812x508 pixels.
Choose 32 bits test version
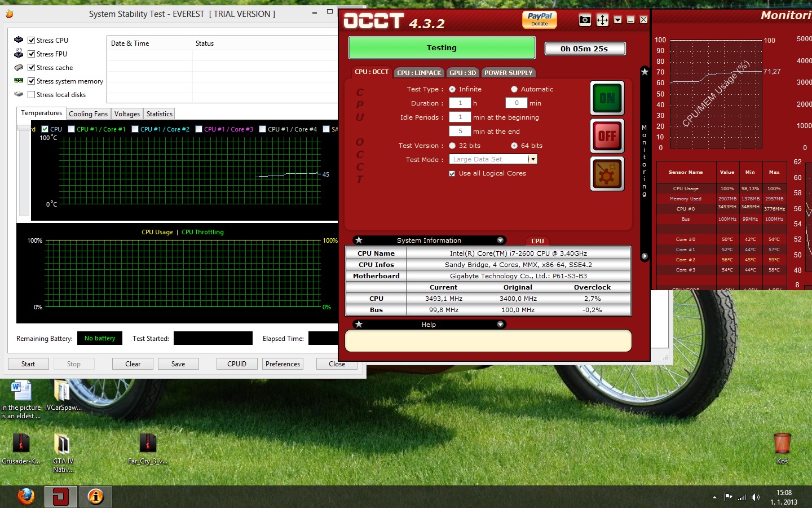click(452, 146)
